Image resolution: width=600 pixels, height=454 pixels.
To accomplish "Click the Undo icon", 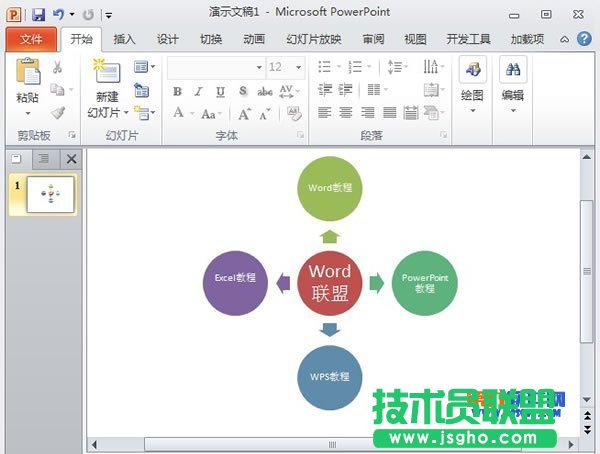I will (x=58, y=15).
